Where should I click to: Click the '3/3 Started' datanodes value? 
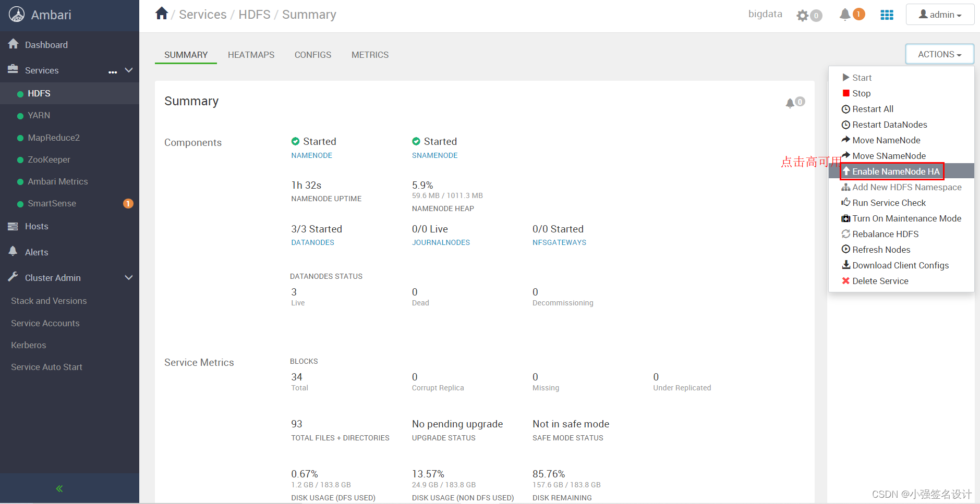coord(317,229)
